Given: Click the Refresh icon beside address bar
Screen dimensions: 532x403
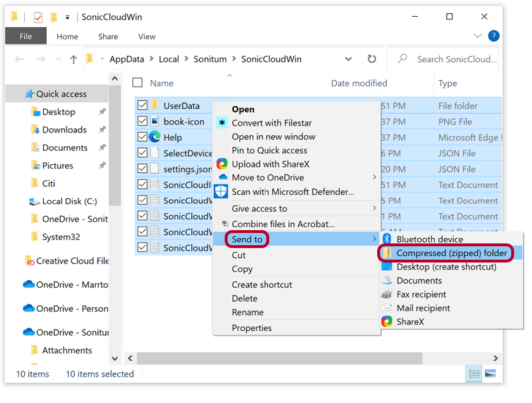Looking at the screenshot, I should [372, 59].
